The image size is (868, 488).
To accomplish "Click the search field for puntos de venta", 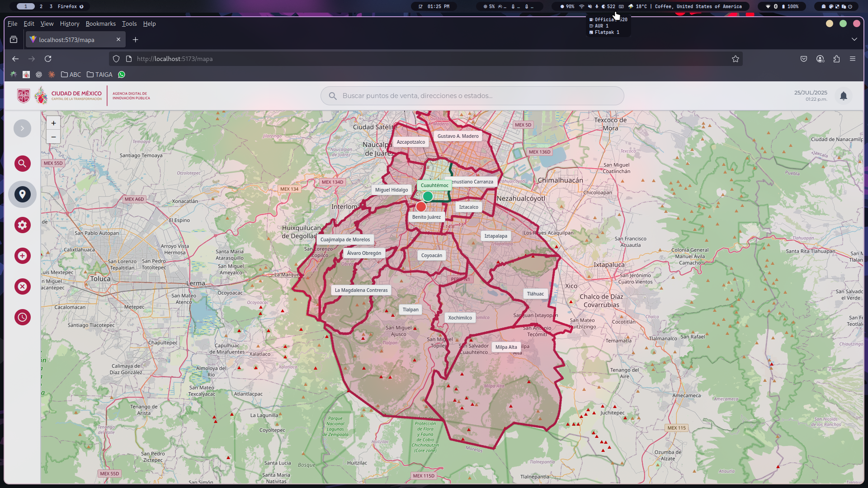I will coord(472,96).
